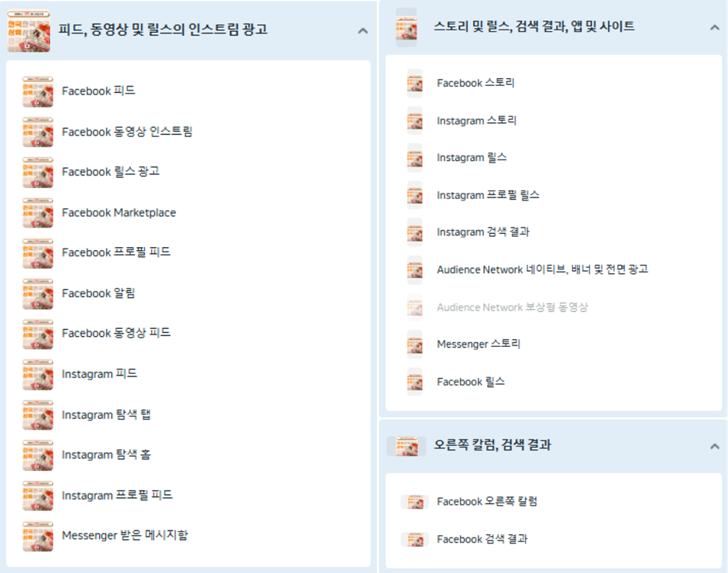Collapse the 스토리 및 릴스, 검색 결과 section chevron
This screenshot has height=573, width=728.
tap(715, 27)
